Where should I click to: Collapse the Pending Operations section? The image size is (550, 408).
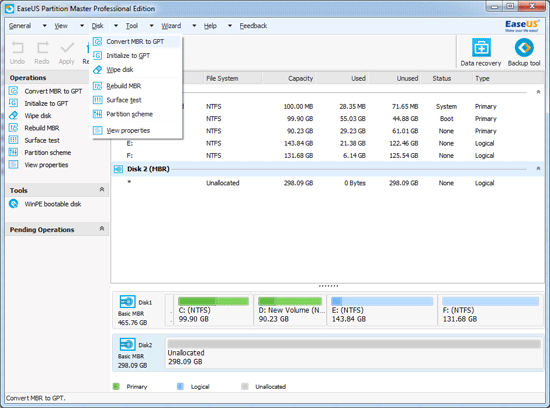[102, 229]
